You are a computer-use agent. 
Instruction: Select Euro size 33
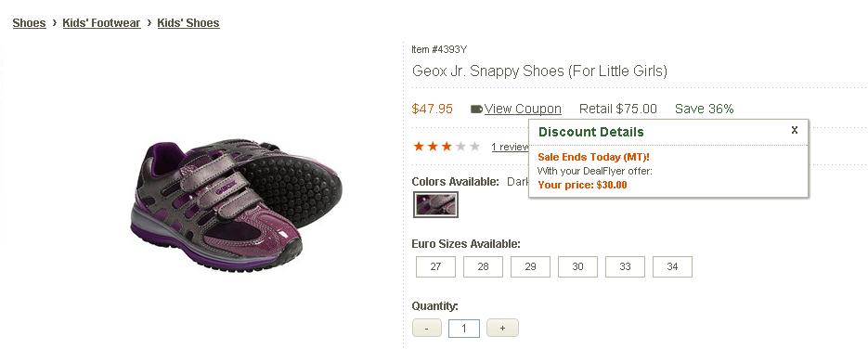click(625, 266)
